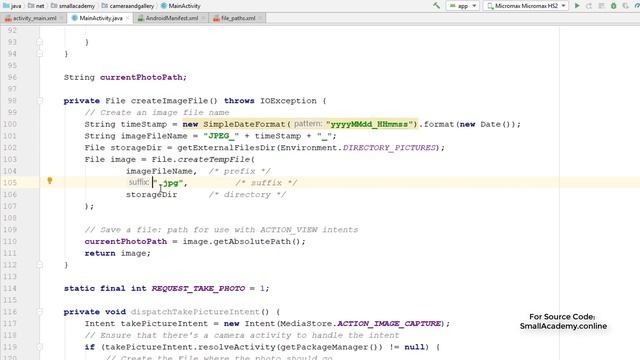Click the green Debug bug icon
The width and height of the screenshot is (640, 360).
(613, 6)
